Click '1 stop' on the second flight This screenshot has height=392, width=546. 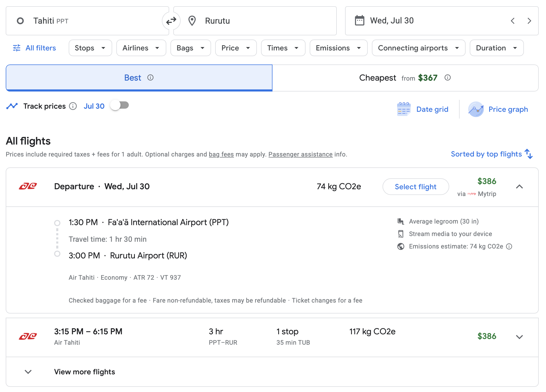287,331
